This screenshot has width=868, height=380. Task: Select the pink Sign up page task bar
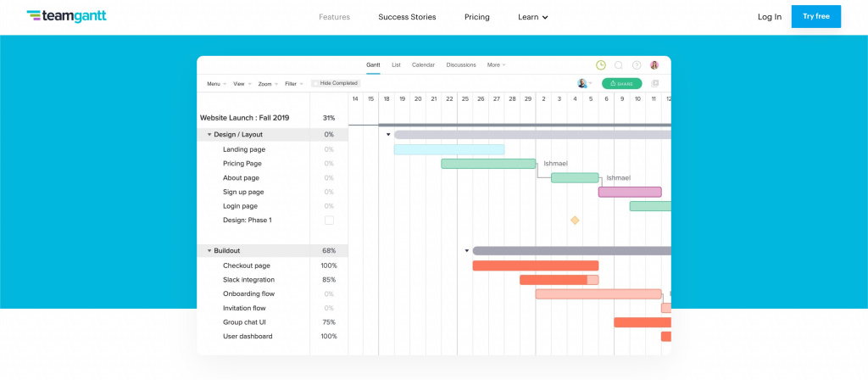[x=630, y=192]
